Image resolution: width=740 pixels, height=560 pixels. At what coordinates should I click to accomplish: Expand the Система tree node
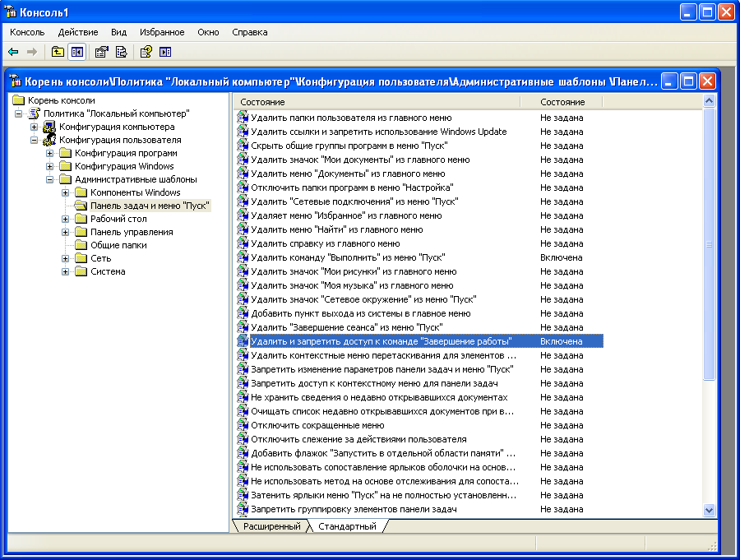pos(65,271)
